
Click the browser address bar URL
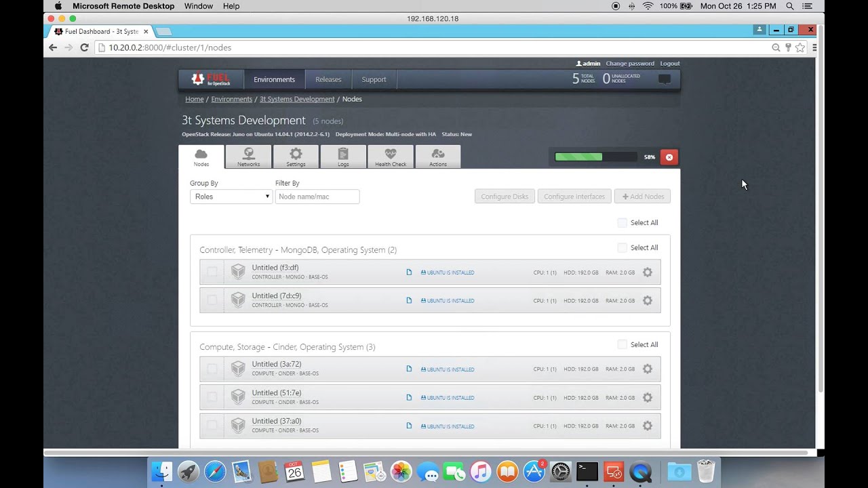(170, 47)
